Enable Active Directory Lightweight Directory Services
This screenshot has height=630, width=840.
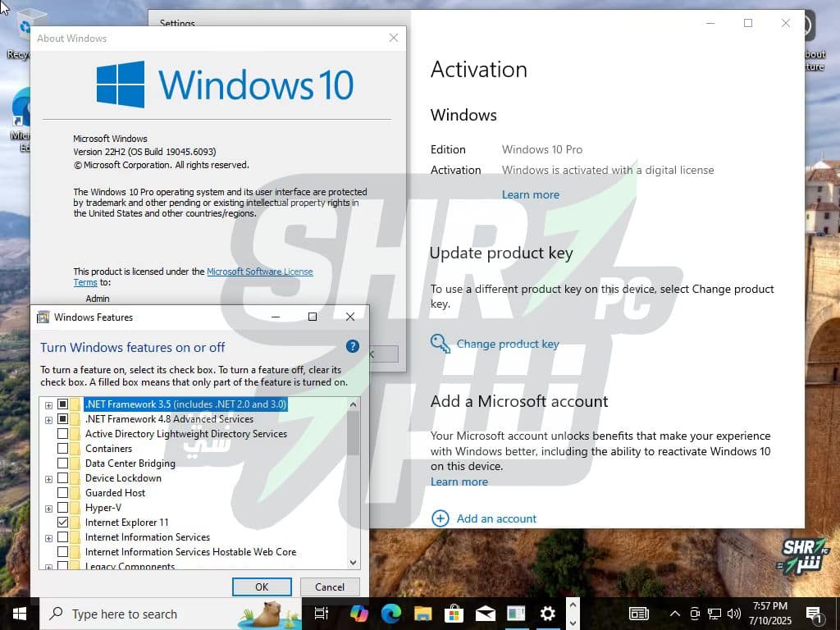tap(62, 433)
